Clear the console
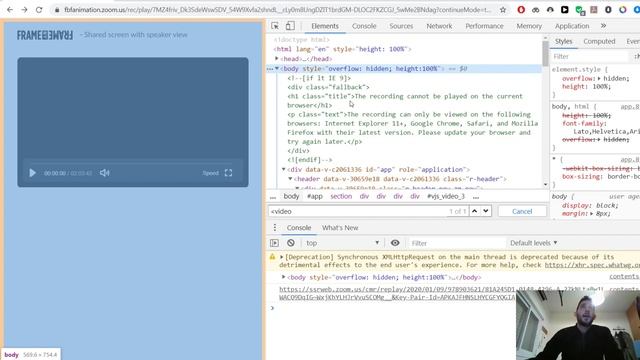This screenshot has height=360, width=640. [291, 243]
